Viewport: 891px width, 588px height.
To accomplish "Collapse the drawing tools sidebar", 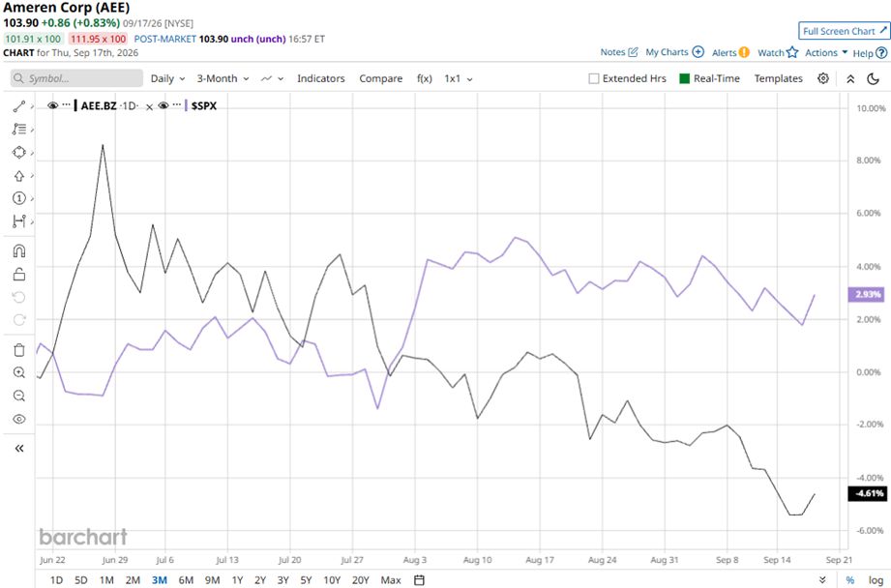I will point(19,449).
